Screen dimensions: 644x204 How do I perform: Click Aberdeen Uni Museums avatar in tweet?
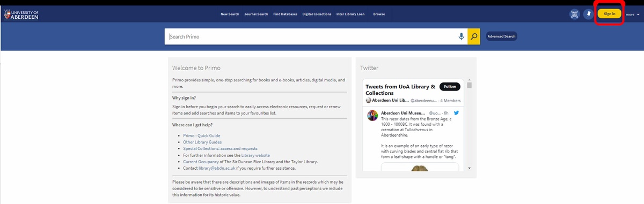coord(373,116)
